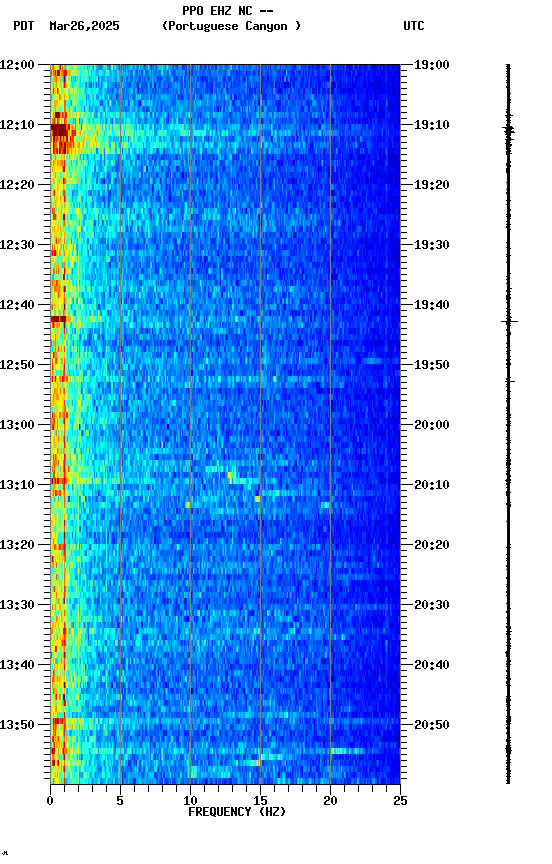The width and height of the screenshot is (552, 864).
Task: Click the 12:00 PDT time label
Action: [x=17, y=65]
